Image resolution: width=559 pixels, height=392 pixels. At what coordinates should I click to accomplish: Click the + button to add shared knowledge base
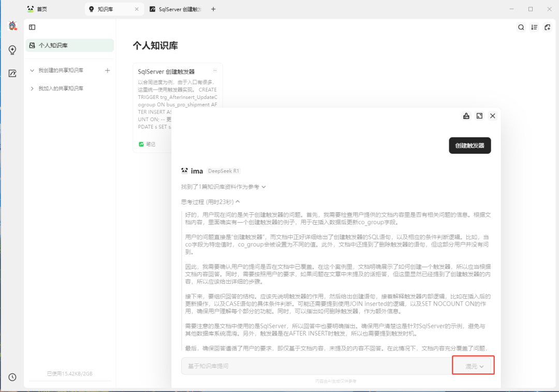[107, 70]
